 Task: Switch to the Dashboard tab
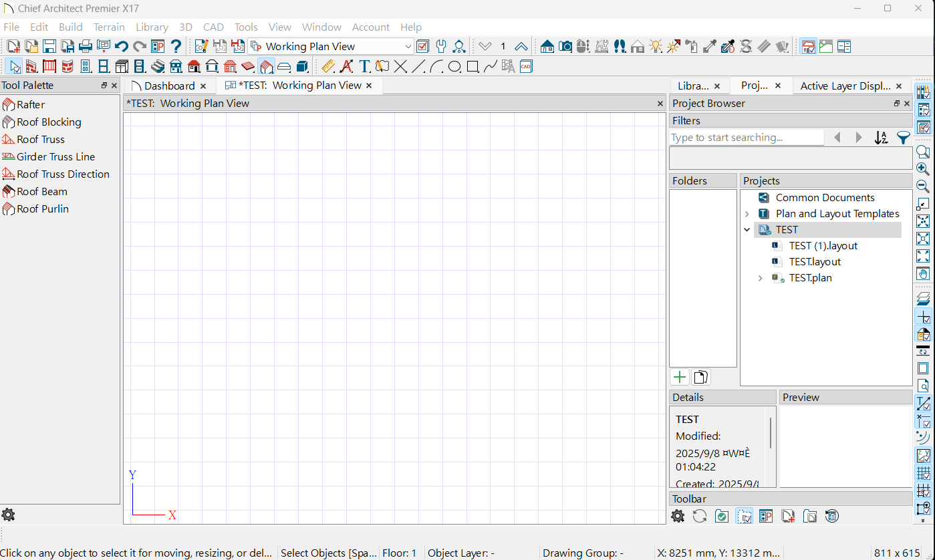click(169, 86)
